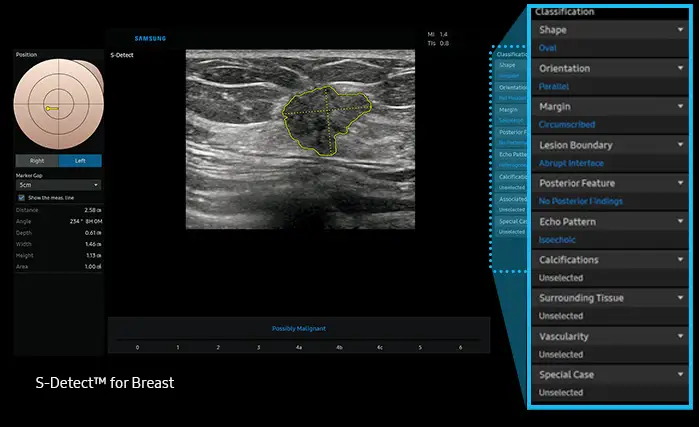699x427 pixels.
Task: Expand the Lesion Boundary dropdown
Action: tap(610, 145)
